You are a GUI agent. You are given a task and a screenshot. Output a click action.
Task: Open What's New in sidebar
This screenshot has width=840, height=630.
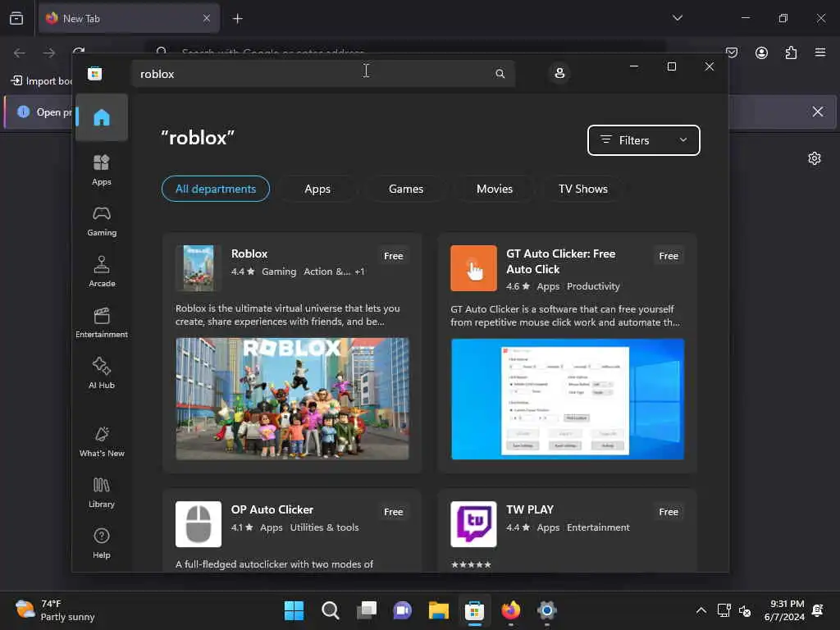(x=101, y=441)
